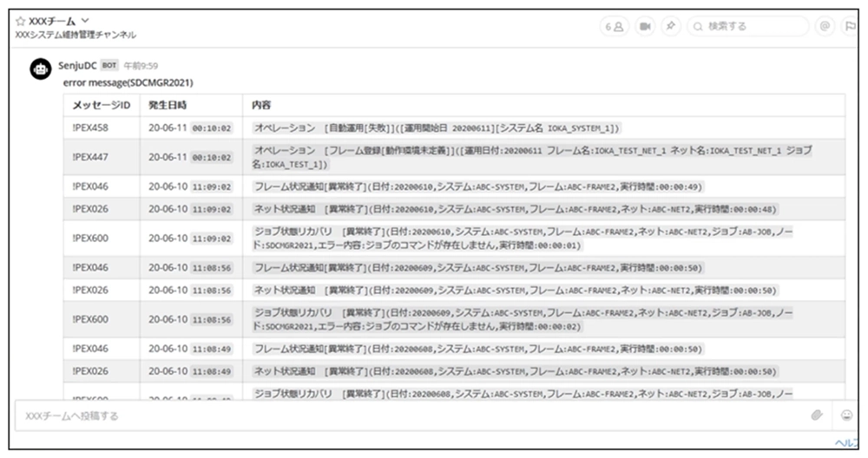Viewport: 868px width, 458px height.
Task: Open flagged posts icon
Action: tap(850, 26)
